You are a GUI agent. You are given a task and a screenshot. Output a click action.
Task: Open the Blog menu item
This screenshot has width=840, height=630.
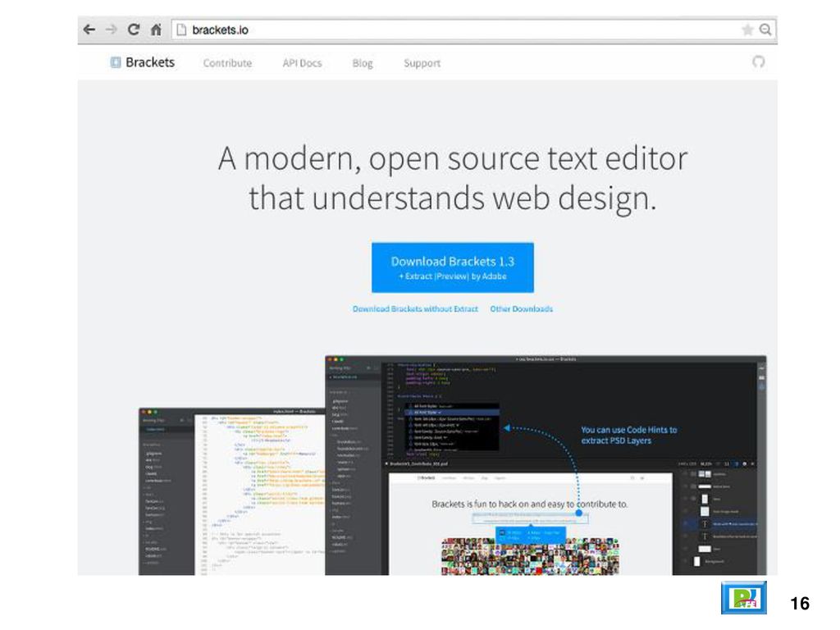[x=362, y=63]
